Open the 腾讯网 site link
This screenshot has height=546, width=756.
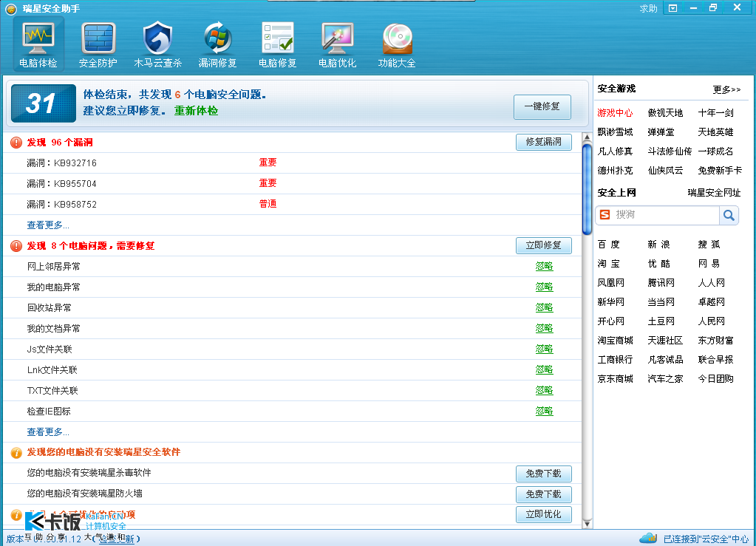click(661, 283)
